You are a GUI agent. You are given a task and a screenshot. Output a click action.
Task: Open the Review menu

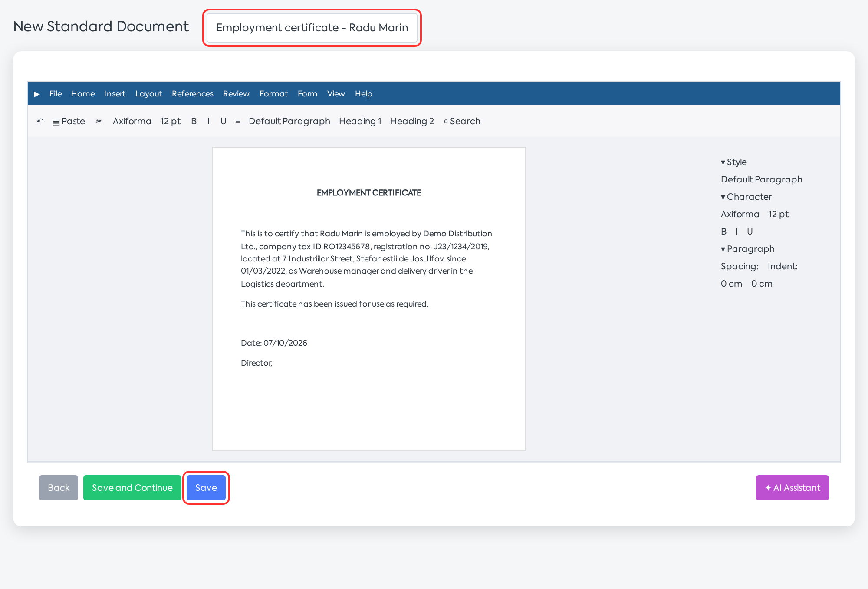pyautogui.click(x=236, y=94)
